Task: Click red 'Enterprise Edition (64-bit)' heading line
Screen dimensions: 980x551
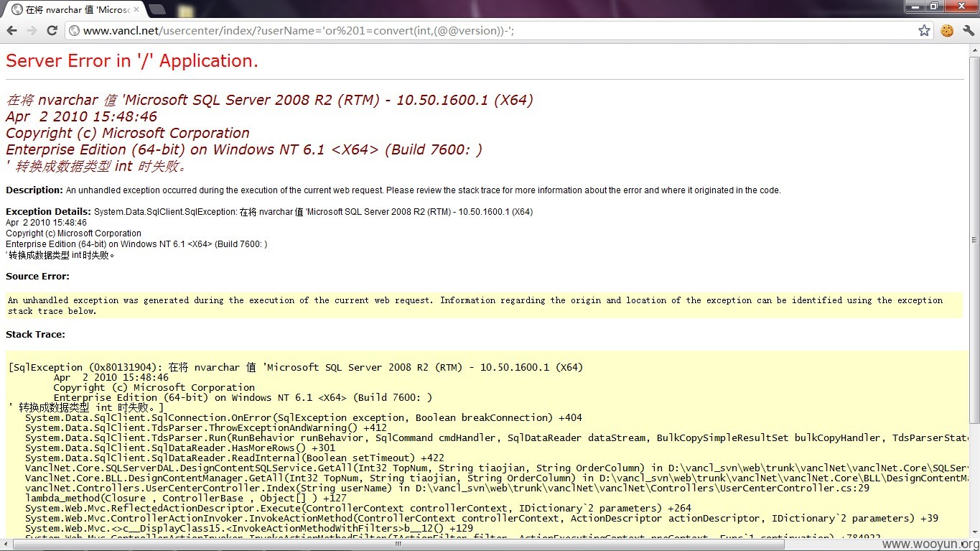Action: [244, 149]
